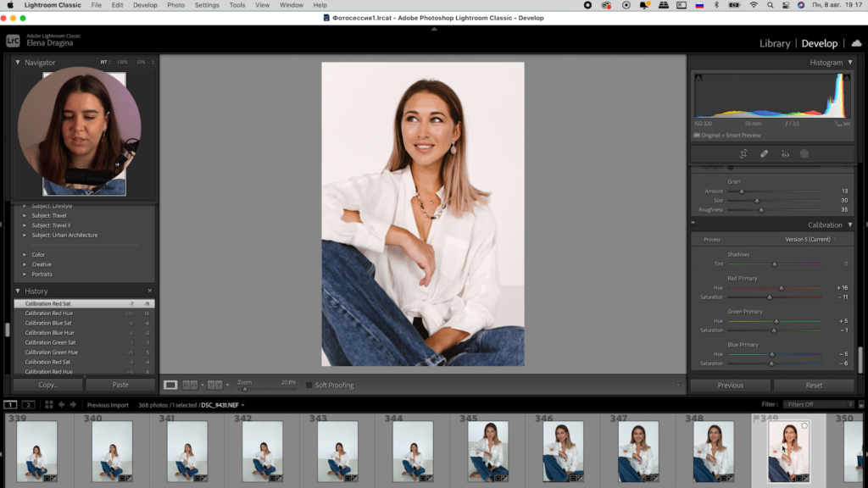The image size is (868, 488).
Task: Select the Crop Overlay tool
Action: click(743, 154)
